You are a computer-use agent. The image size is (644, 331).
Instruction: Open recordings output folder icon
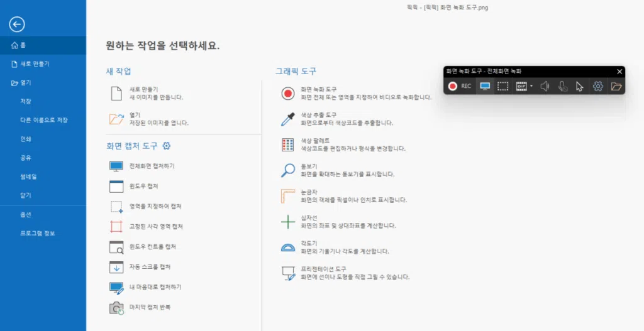616,86
